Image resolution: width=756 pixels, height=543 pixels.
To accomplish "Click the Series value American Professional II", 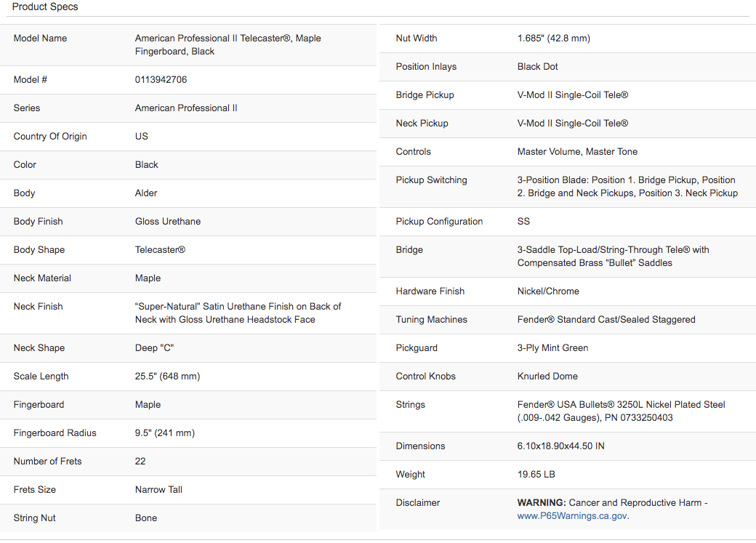I will click(x=186, y=108).
